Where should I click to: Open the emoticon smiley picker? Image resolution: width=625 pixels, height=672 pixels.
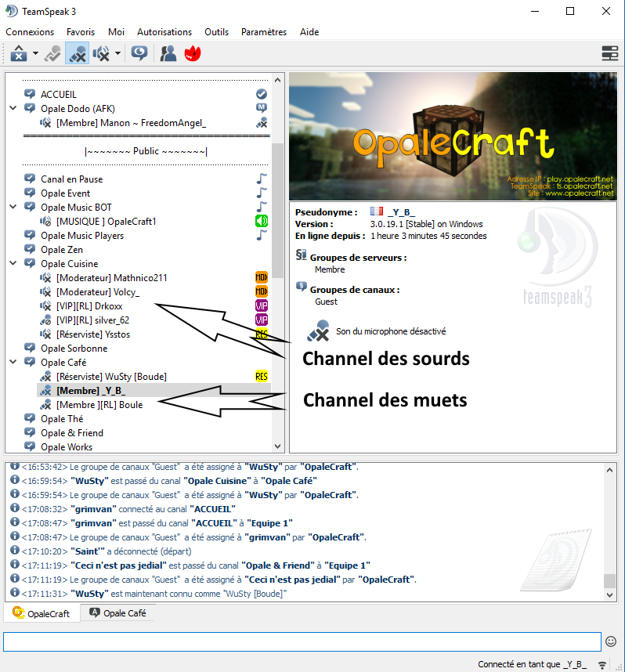(x=611, y=641)
